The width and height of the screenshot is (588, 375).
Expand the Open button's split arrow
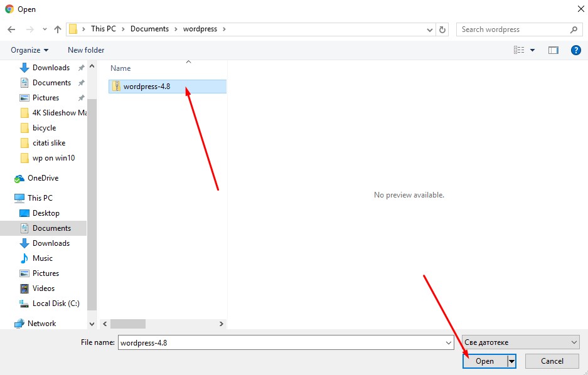[511, 361]
